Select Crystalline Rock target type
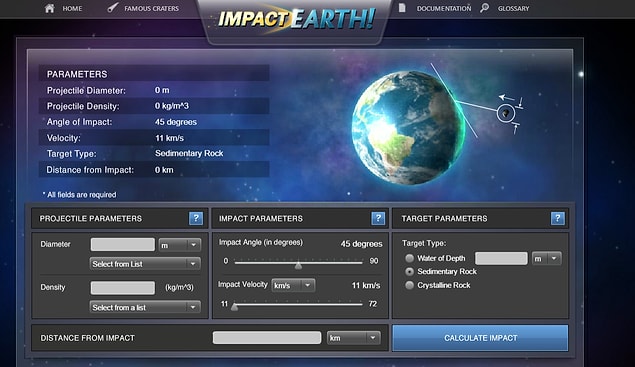This screenshot has width=635, height=367. [409, 285]
